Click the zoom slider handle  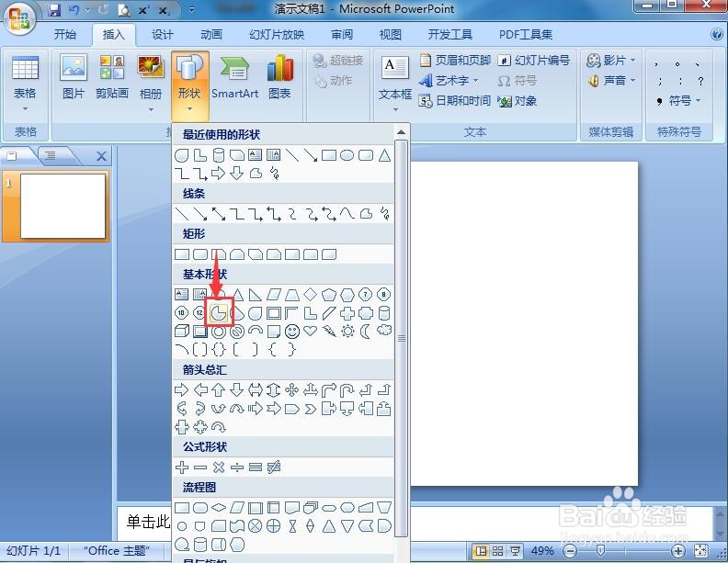pyautogui.click(x=600, y=550)
